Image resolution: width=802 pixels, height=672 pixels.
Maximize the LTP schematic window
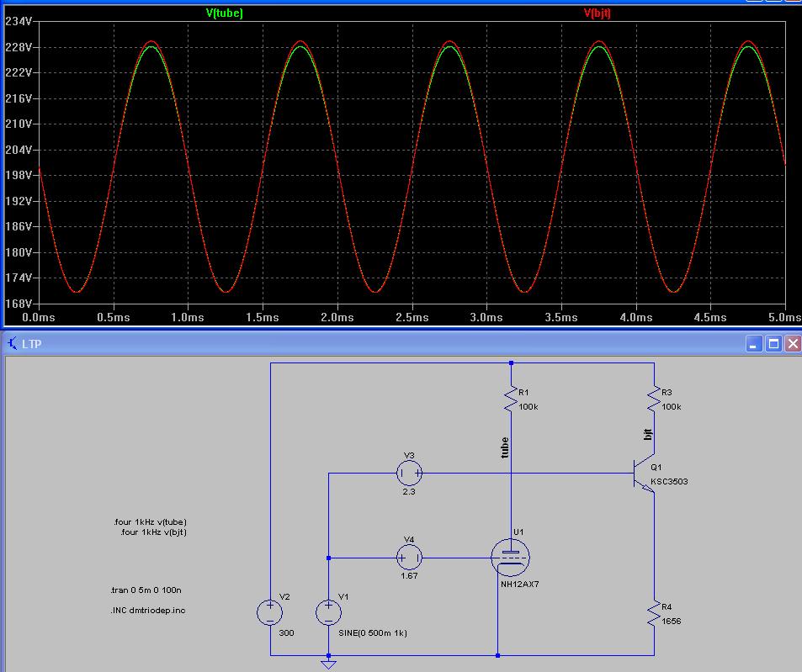(x=773, y=344)
